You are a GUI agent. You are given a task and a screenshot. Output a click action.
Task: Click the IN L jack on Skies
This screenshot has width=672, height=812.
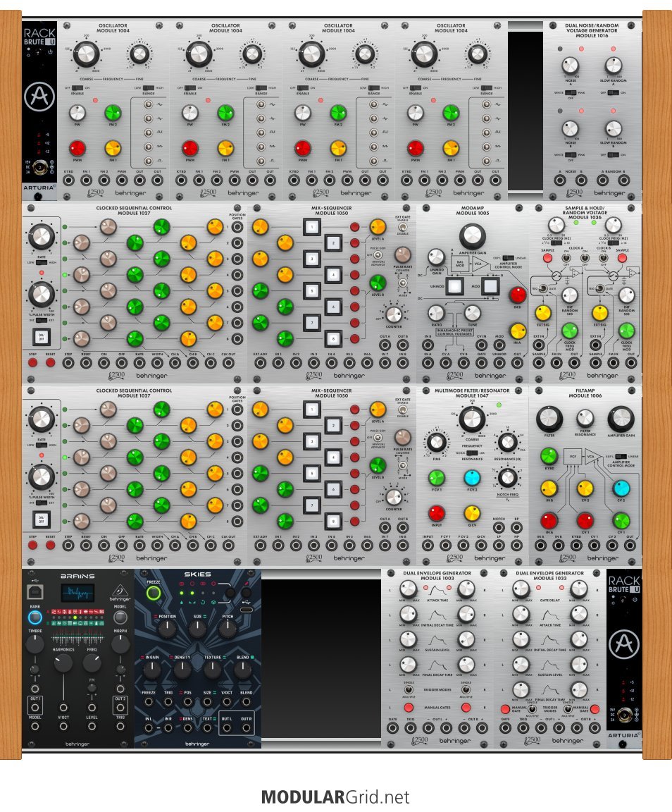[x=149, y=727]
